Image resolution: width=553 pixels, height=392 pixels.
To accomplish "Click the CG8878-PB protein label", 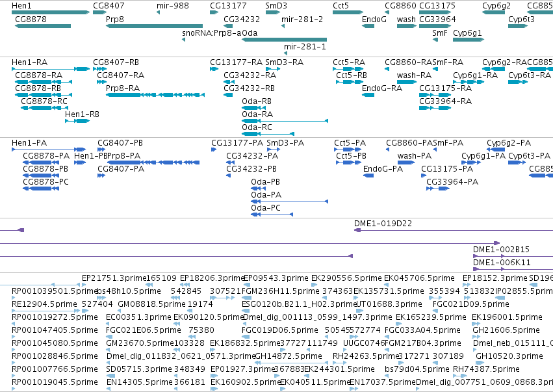I will [45, 169].
